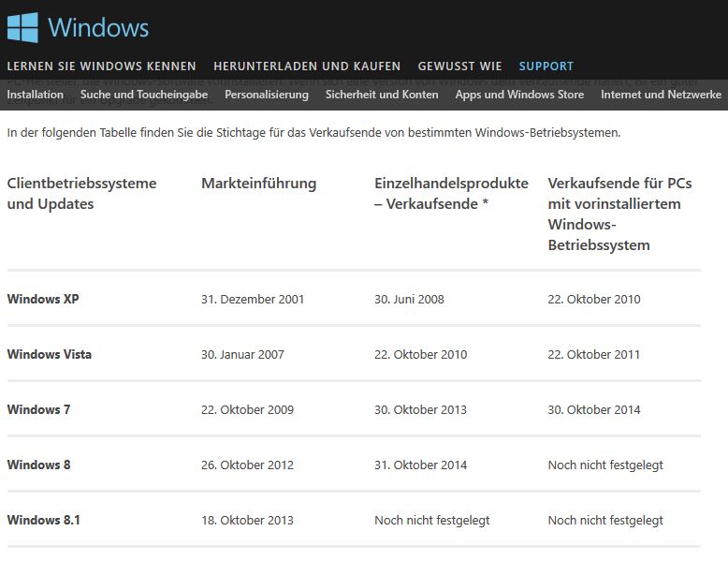Click the date 26. Oktober 2012
This screenshot has height=561, width=728.
247,465
